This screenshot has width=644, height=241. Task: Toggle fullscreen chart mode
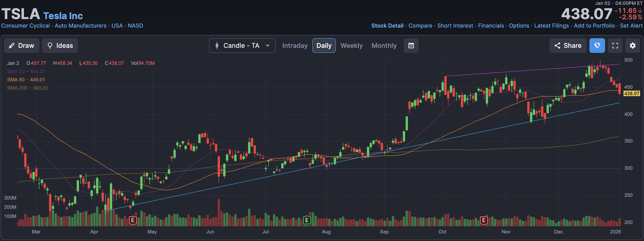(615, 45)
